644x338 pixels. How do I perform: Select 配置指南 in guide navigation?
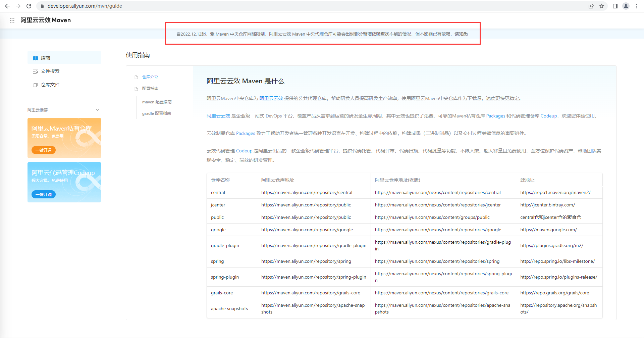pos(150,88)
